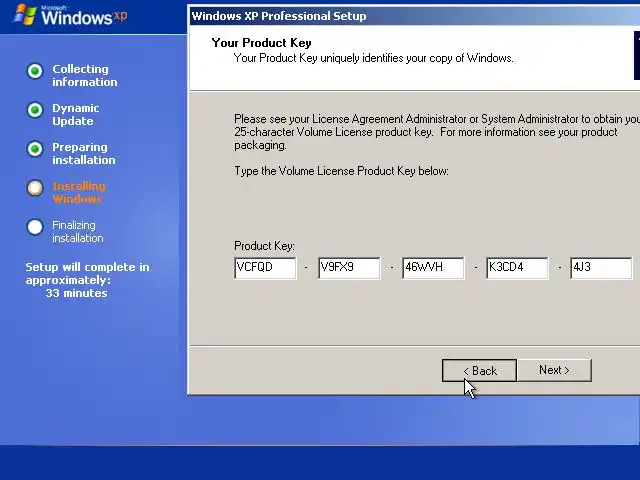This screenshot has height=480, width=640.
Task: Click the 'Your Product Key' heading
Action: 262,43
